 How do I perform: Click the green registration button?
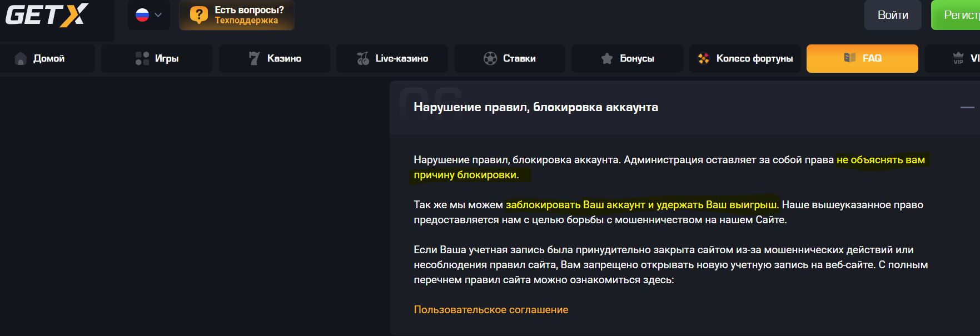click(x=956, y=15)
